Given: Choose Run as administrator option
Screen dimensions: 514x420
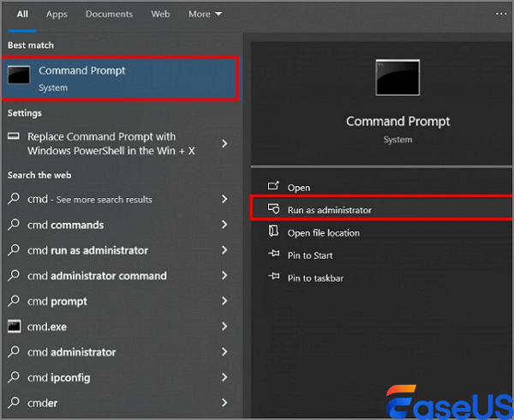Looking at the screenshot, I should point(329,210).
